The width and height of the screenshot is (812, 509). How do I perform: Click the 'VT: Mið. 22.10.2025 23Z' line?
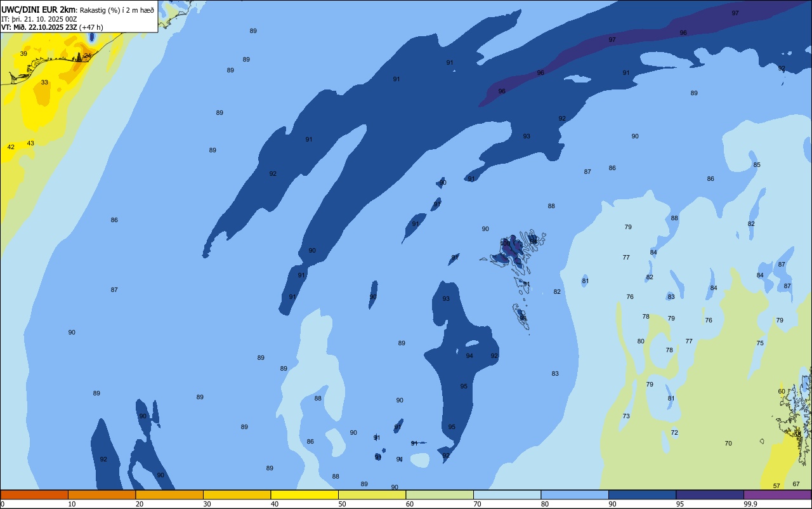pyautogui.click(x=39, y=27)
